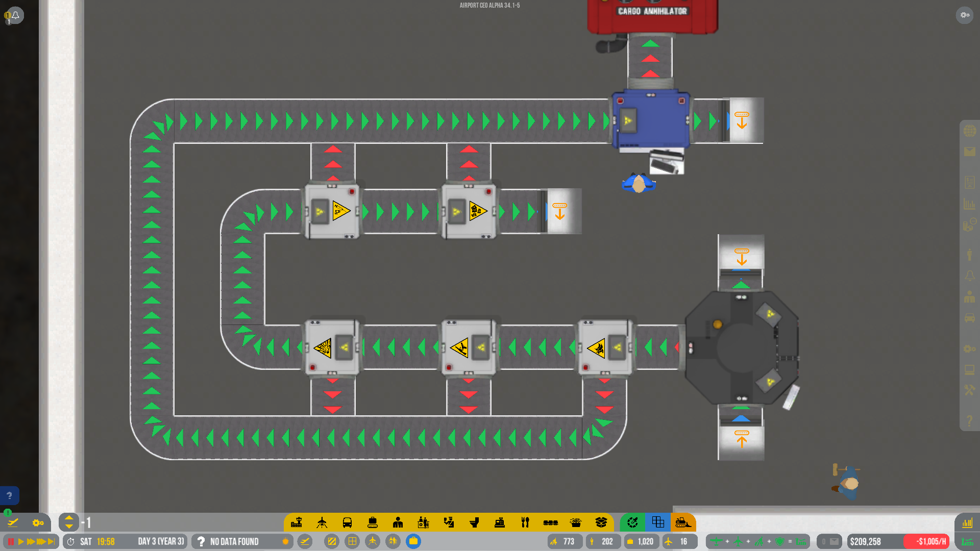Open the airport rating formula indicator
The width and height of the screenshot is (980, 551).
click(x=758, y=541)
